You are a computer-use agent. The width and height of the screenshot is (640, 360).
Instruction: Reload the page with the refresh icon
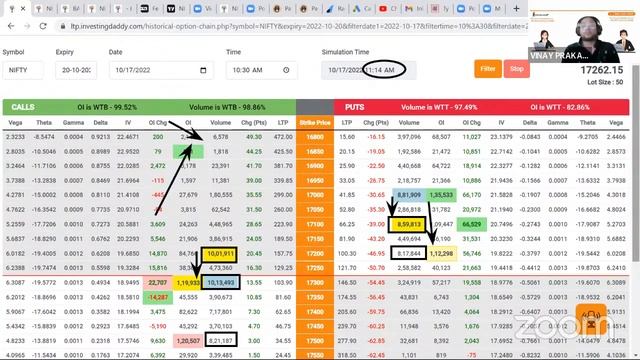(43, 26)
